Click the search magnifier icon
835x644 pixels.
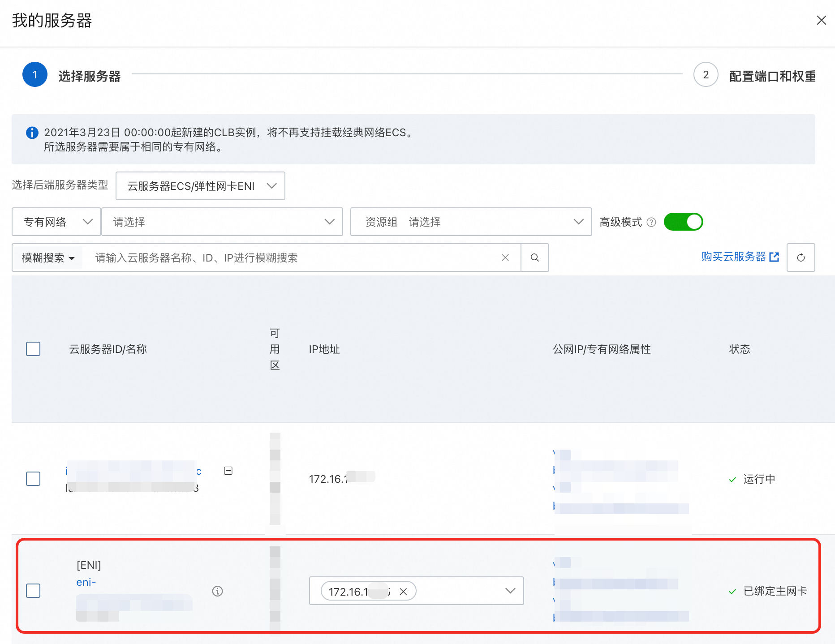click(x=535, y=258)
